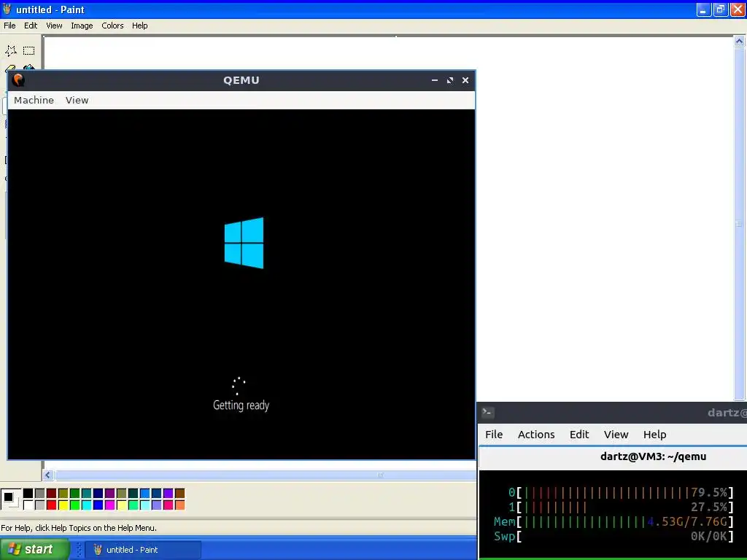Open the Windows XP start menu
The image size is (747, 560).
34,550
